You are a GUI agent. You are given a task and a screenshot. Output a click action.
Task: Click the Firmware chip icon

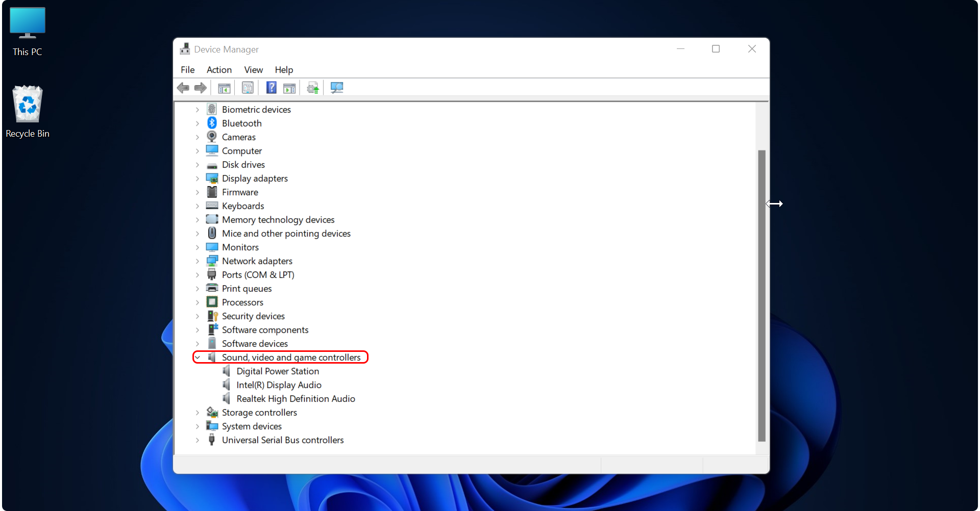212,192
